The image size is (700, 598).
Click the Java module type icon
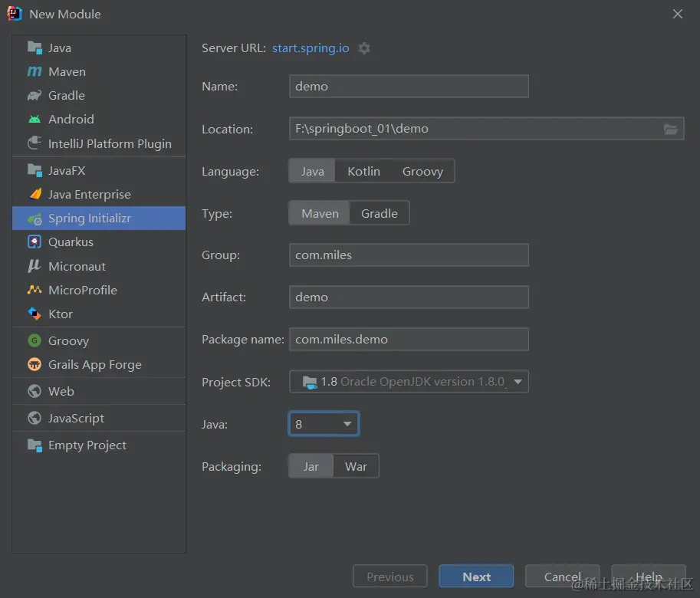pos(35,48)
